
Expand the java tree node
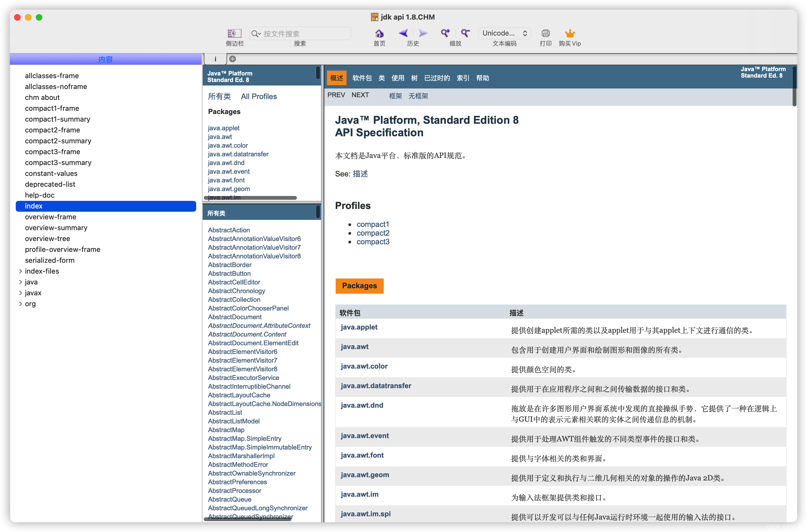(x=20, y=282)
